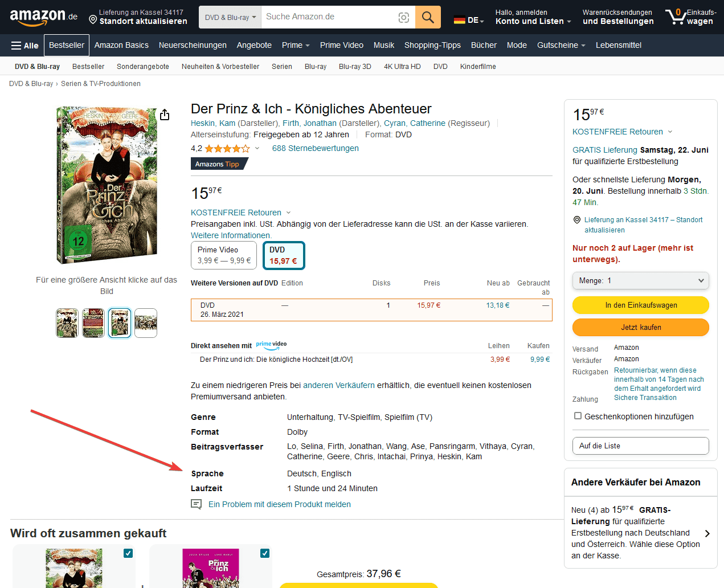Viewport: 724px width, 588px height.
Task: Select the Prime Video format option
Action: coord(224,255)
